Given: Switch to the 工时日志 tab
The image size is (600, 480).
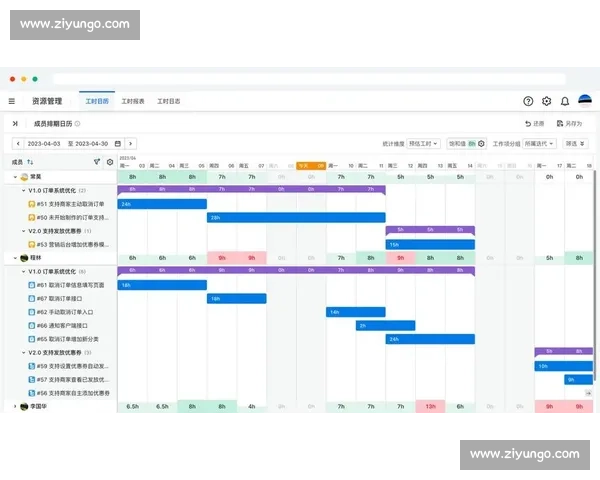Looking at the screenshot, I should click(169, 101).
